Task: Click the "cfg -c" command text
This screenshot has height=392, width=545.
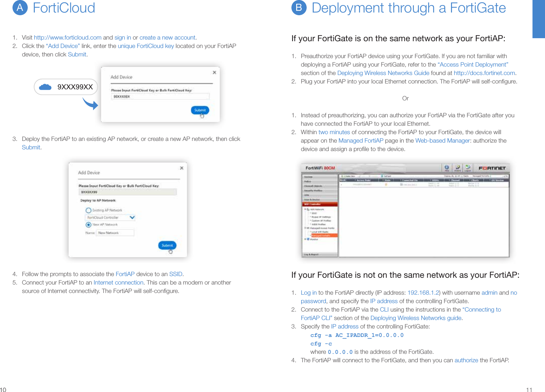Action: click(321, 344)
